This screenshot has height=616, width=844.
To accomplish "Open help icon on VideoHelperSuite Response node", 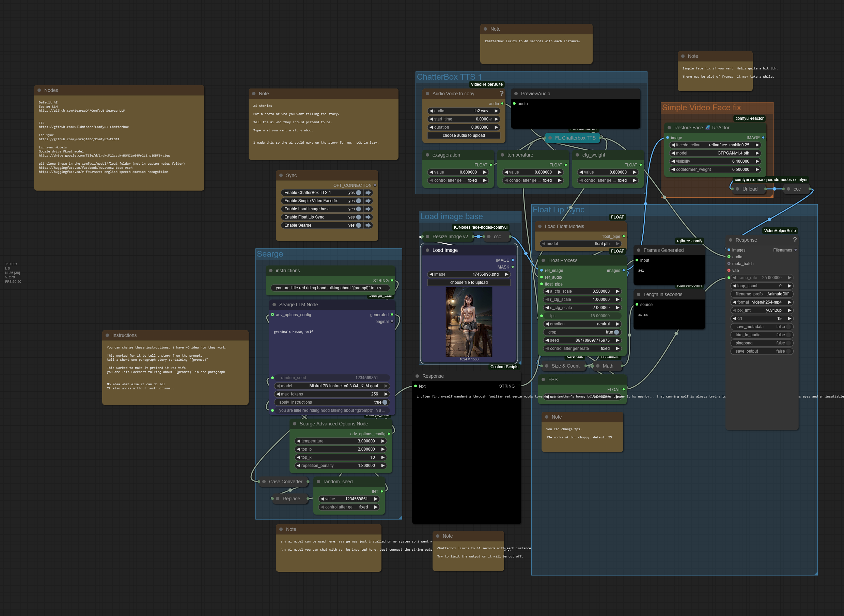I will (795, 240).
